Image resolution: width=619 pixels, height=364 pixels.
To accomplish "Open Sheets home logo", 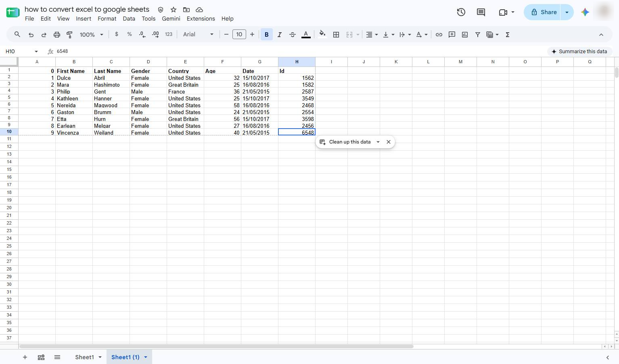I will [13, 12].
